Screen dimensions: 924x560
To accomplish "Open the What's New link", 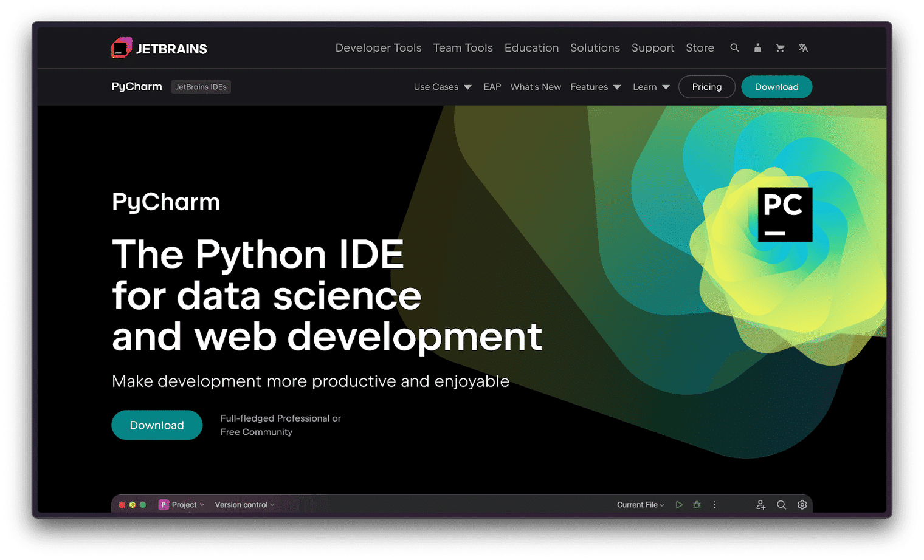I will tap(536, 87).
